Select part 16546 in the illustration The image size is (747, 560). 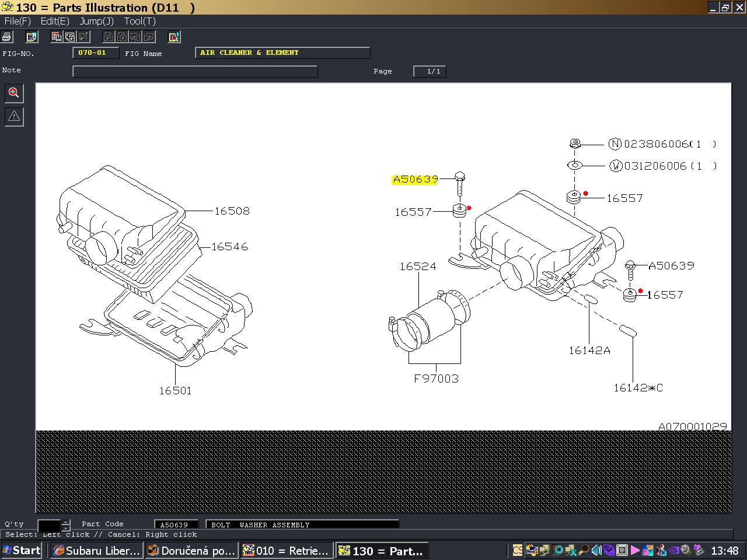pyautogui.click(x=229, y=247)
